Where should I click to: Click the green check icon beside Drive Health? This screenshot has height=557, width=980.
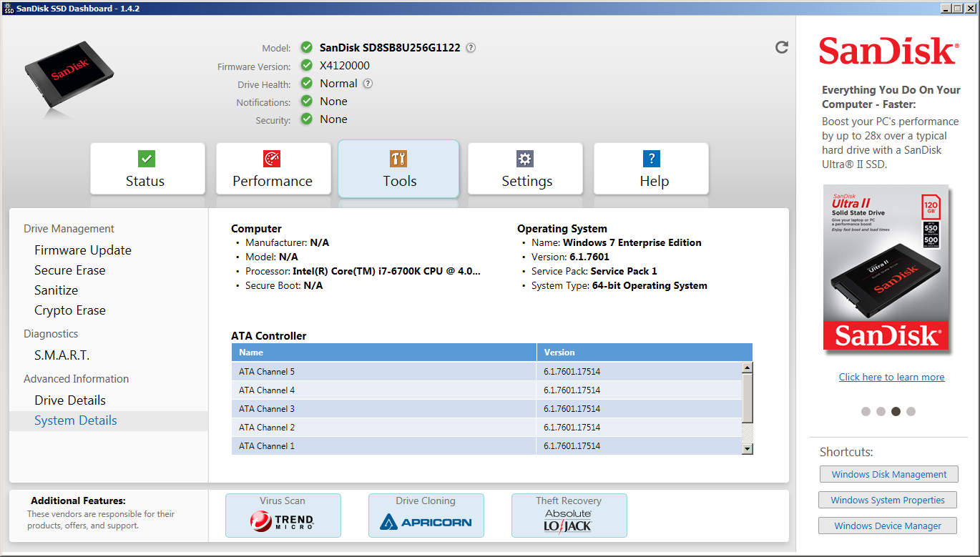pyautogui.click(x=307, y=84)
